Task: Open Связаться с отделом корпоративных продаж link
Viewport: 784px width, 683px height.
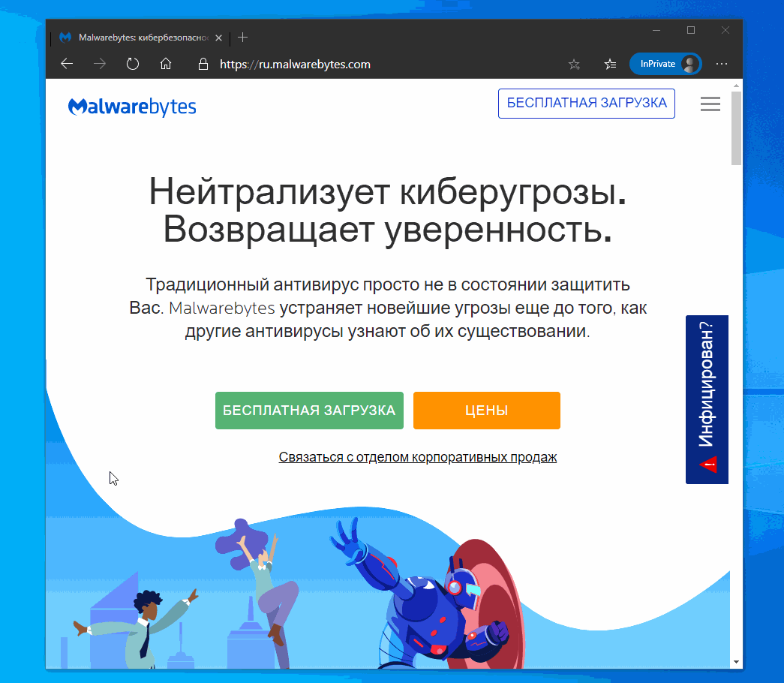Action: coord(417,457)
